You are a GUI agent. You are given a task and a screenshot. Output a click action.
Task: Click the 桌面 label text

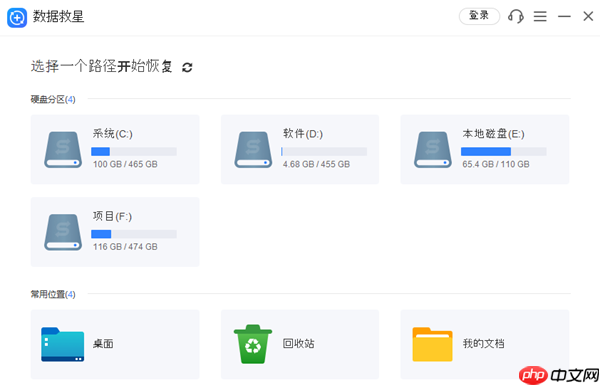click(x=103, y=344)
